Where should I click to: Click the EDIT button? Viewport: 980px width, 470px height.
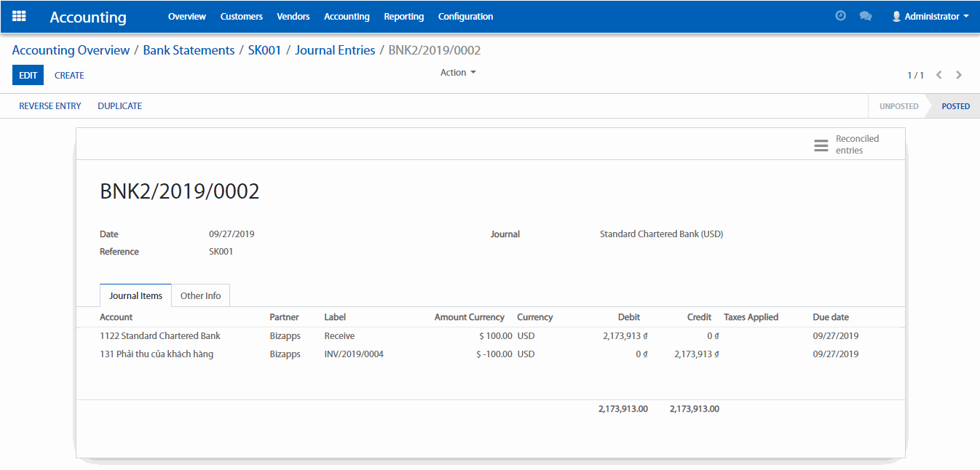coord(28,75)
